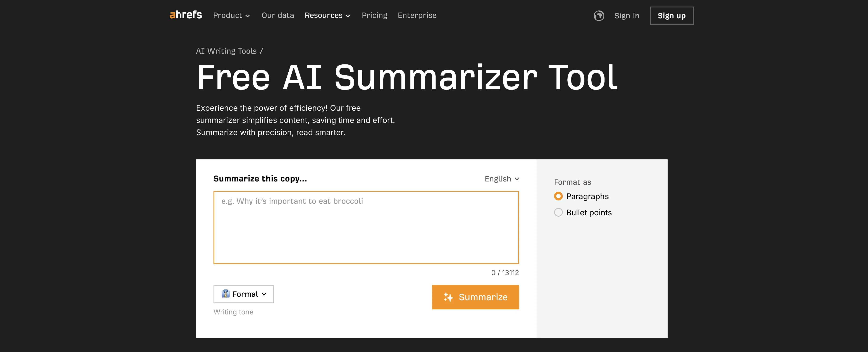This screenshot has height=352, width=868.
Task: Click the Format as label
Action: click(572, 182)
